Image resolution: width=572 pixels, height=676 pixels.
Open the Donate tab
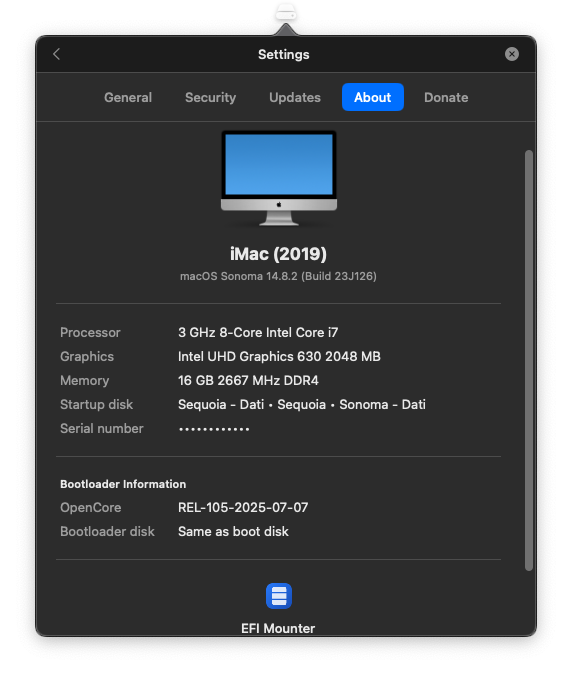click(x=446, y=97)
